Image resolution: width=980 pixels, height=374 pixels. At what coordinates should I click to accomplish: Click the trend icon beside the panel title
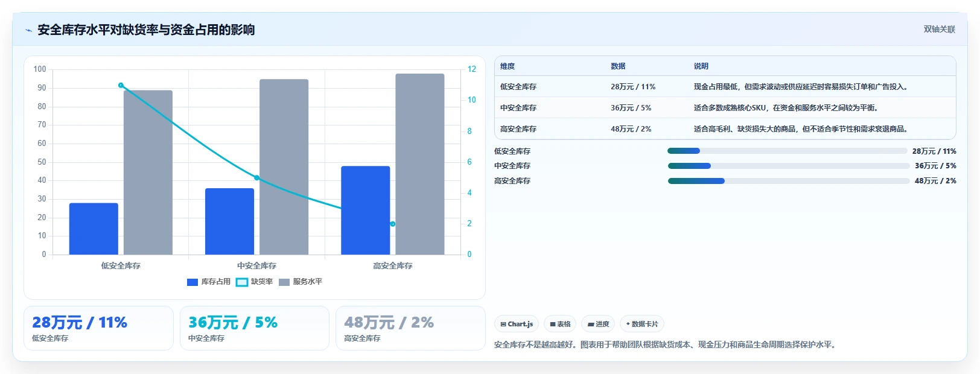[x=28, y=30]
